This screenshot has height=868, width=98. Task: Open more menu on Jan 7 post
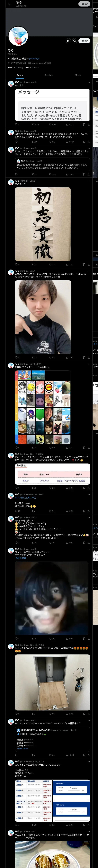(x=89, y=832)
